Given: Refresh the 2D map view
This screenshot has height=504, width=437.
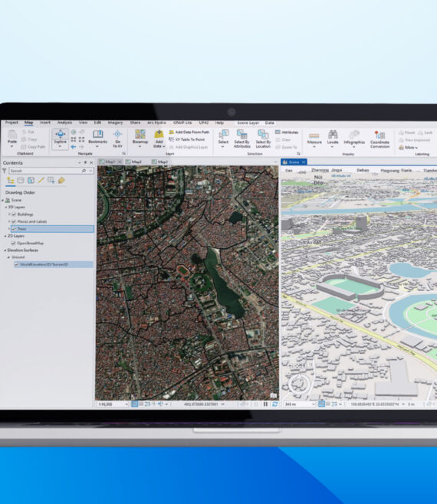Looking at the screenshot, I should tap(274, 404).
